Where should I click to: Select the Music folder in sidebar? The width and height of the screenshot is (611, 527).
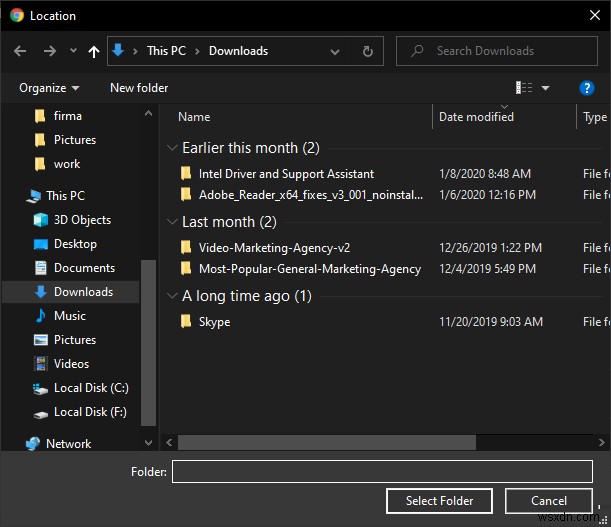click(69, 316)
